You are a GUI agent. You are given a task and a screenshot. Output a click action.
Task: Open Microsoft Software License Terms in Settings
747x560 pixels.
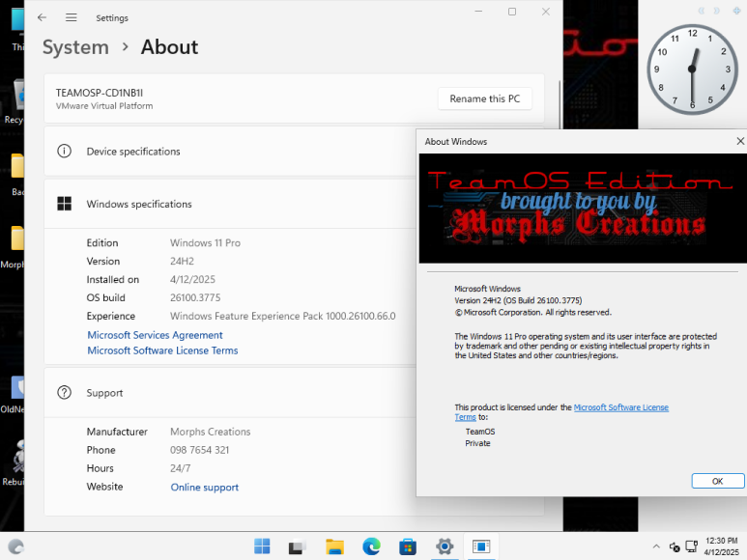click(162, 350)
